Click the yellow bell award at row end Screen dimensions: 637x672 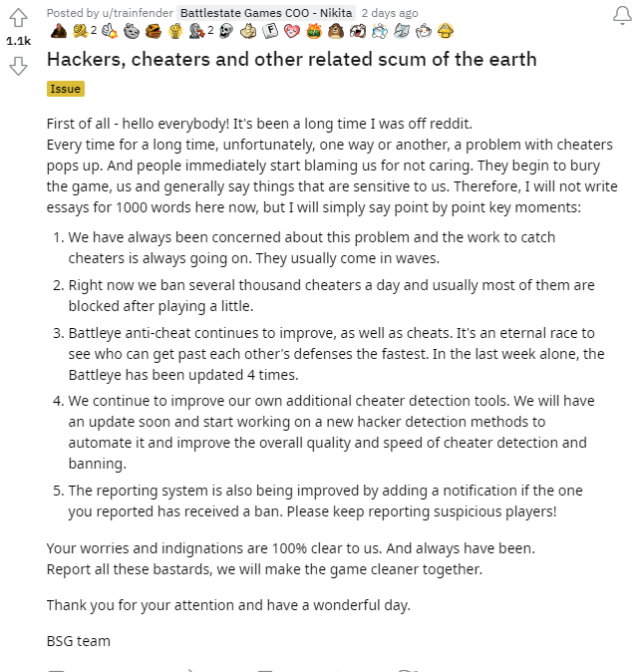tap(446, 31)
